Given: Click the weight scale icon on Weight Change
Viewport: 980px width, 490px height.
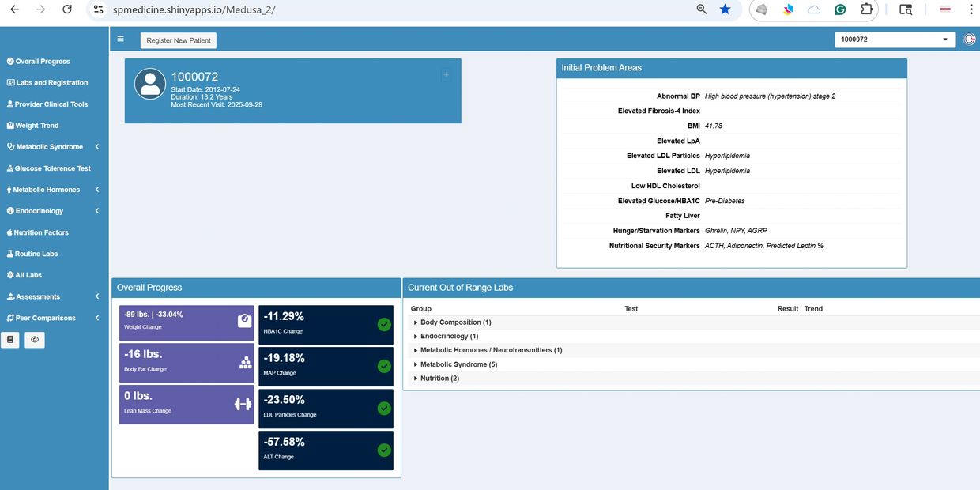Looking at the screenshot, I should click(244, 320).
